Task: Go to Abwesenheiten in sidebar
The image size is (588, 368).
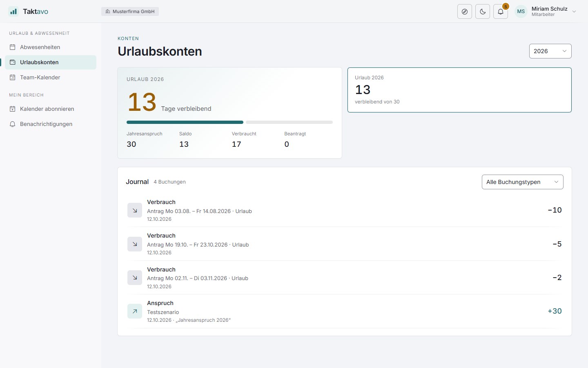Action: click(51, 47)
